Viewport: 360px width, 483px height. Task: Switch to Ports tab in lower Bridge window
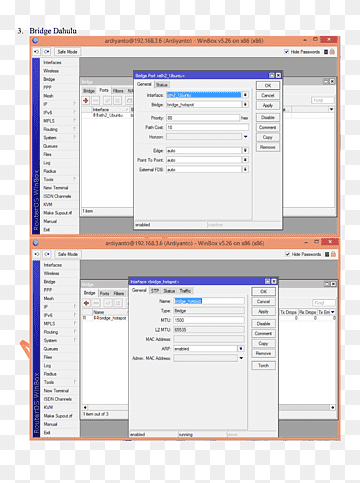click(105, 293)
